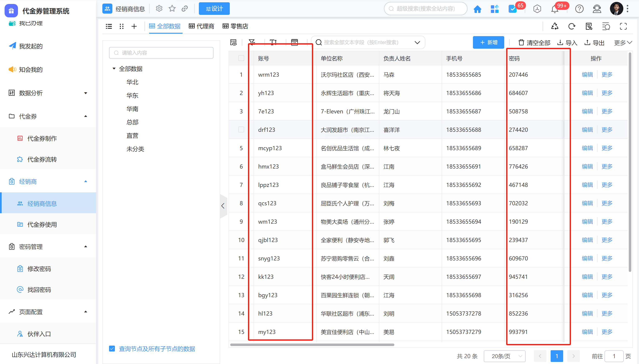This screenshot has height=364, width=639.
Task: Click the help question mark icon
Action: click(x=579, y=9)
